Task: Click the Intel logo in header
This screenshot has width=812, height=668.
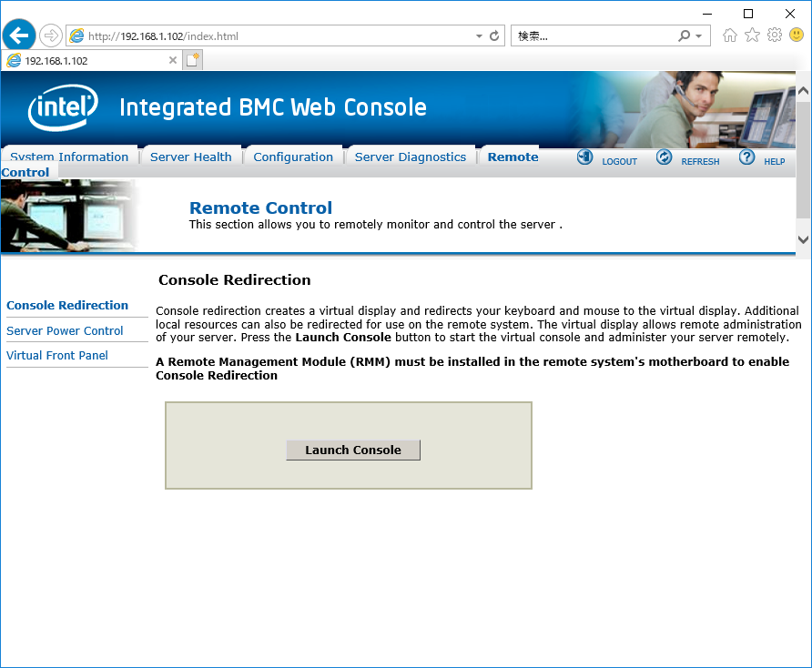Action: (63, 107)
